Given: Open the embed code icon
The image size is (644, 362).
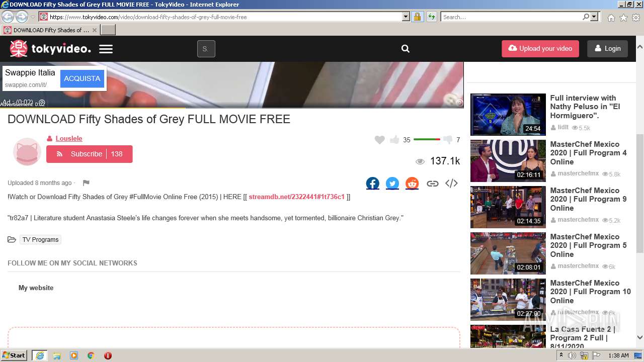Looking at the screenshot, I should coord(451,183).
